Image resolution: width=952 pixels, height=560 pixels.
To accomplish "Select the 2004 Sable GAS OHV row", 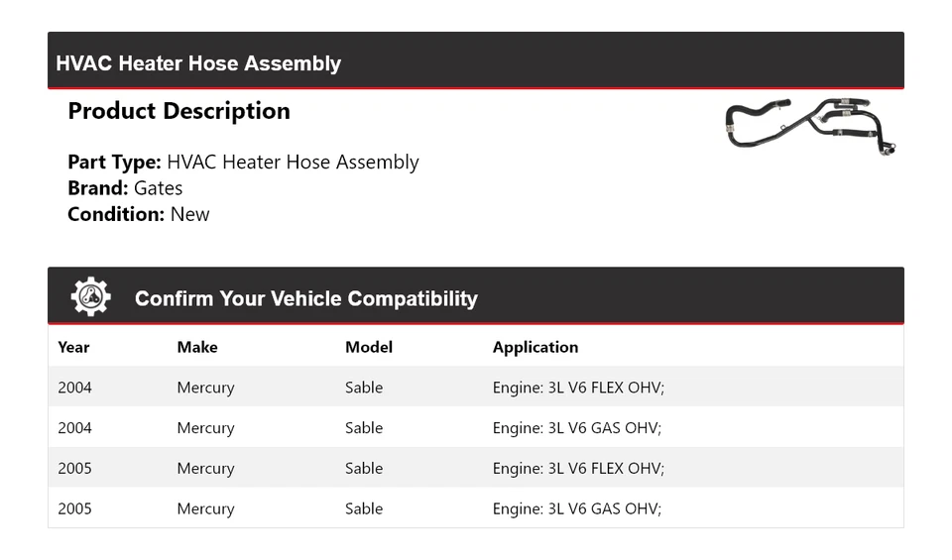I will [x=476, y=428].
